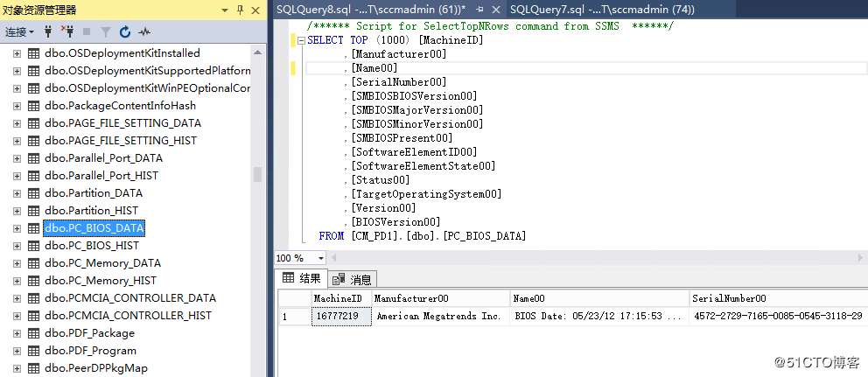Click table icon of dbo.PDF_Program
Screen dimensions: 868x377
point(34,351)
